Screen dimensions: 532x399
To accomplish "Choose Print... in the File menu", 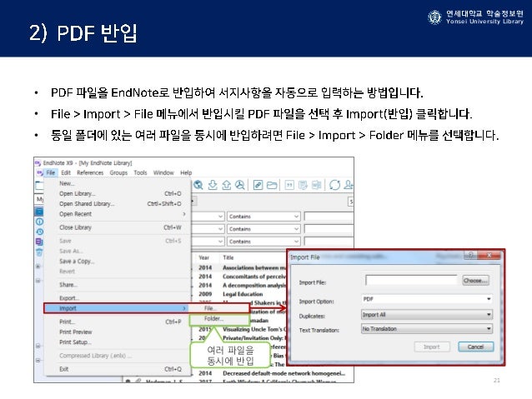I will [118, 322].
